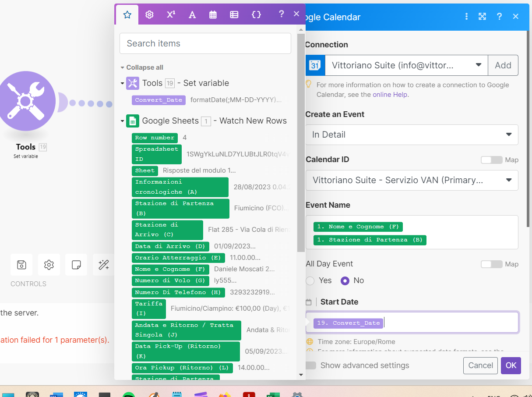Select Stazione di Partenza (B) in list
Image resolution: width=532 pixels, height=397 pixels.
pos(180,209)
